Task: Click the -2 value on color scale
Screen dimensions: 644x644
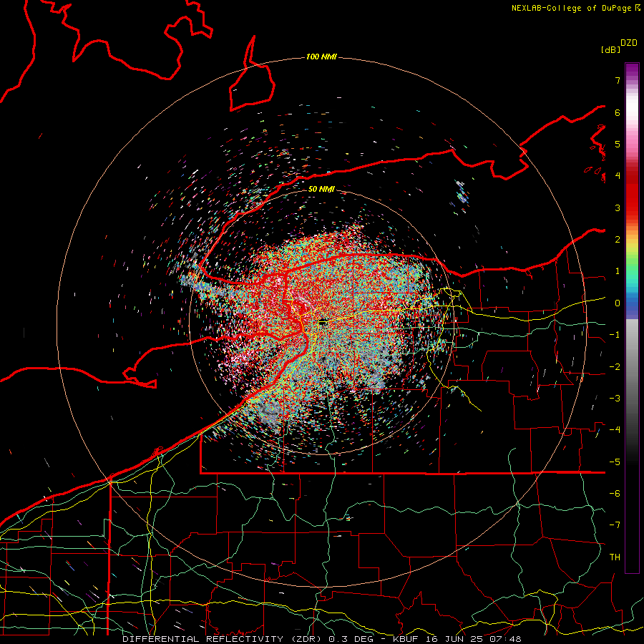Action: tap(615, 367)
